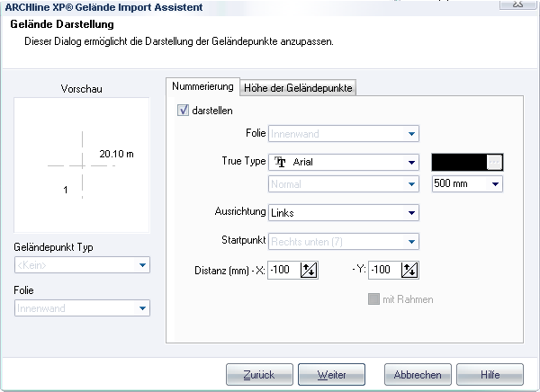The height and width of the screenshot is (392, 540).
Task: Click the black text color swatch
Action: pyautogui.click(x=459, y=162)
